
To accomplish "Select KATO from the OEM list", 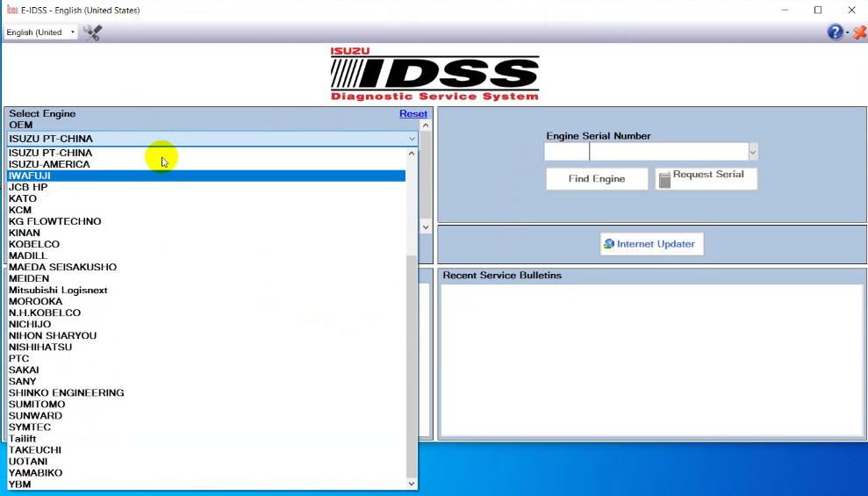I will 206,198.
